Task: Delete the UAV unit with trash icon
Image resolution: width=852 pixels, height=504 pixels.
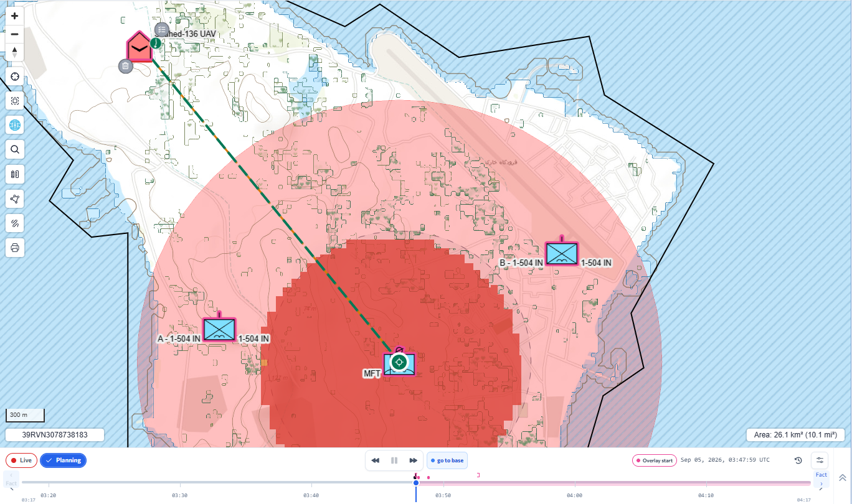Action: tap(125, 66)
